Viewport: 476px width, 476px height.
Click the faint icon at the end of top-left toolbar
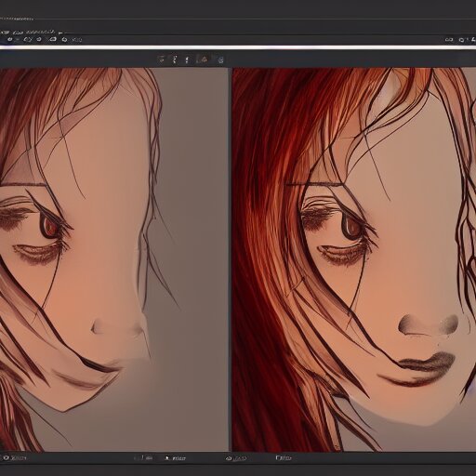click(77, 40)
